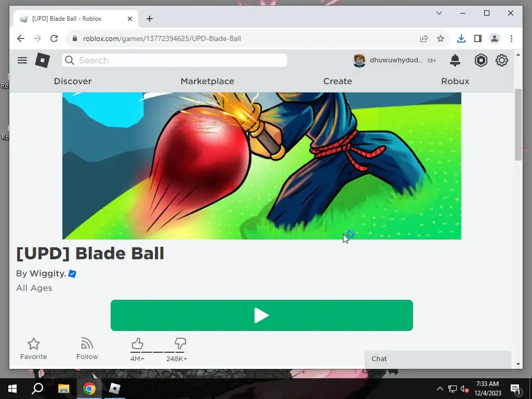This screenshot has width=532, height=399.
Task: Share this page icon in address bar
Action: [x=424, y=38]
